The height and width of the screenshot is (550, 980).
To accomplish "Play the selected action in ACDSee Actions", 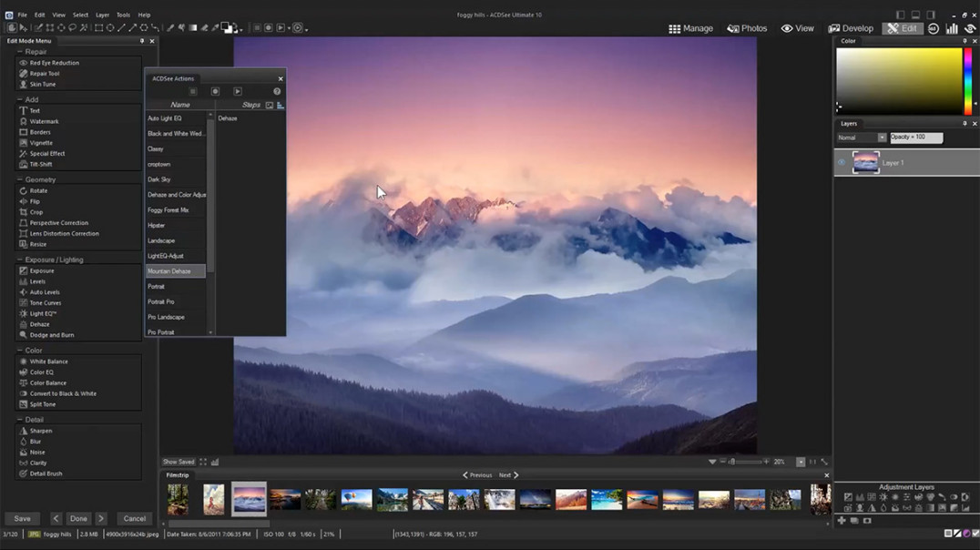I will pos(238,91).
